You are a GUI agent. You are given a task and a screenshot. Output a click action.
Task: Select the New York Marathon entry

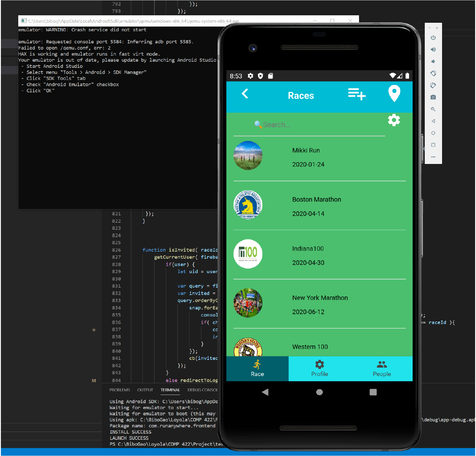tap(319, 304)
